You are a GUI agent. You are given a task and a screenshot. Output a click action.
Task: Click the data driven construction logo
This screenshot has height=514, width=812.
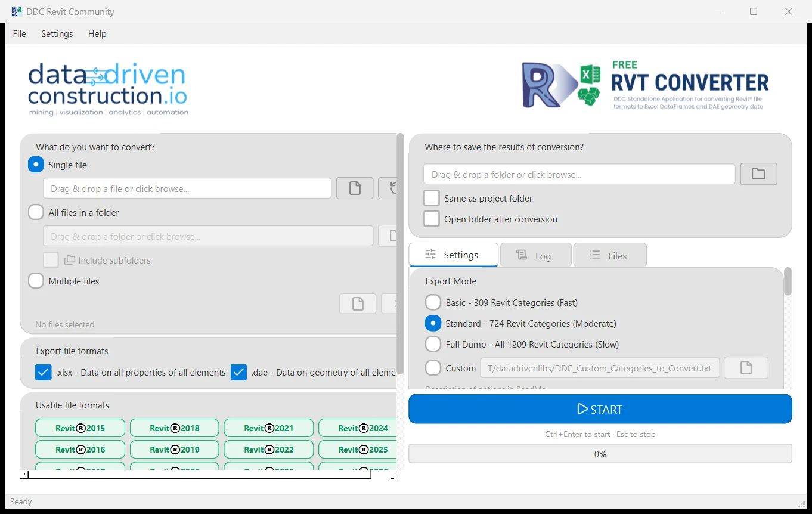pyautogui.click(x=108, y=89)
